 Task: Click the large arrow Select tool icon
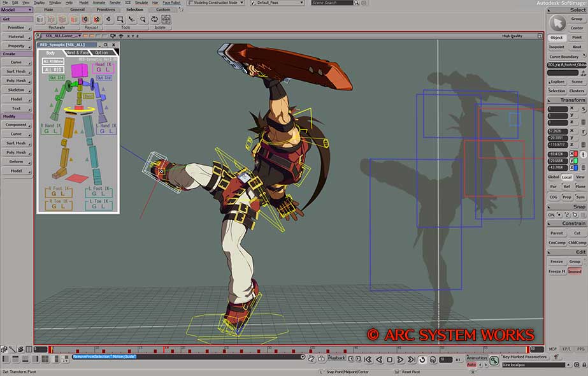click(x=557, y=24)
